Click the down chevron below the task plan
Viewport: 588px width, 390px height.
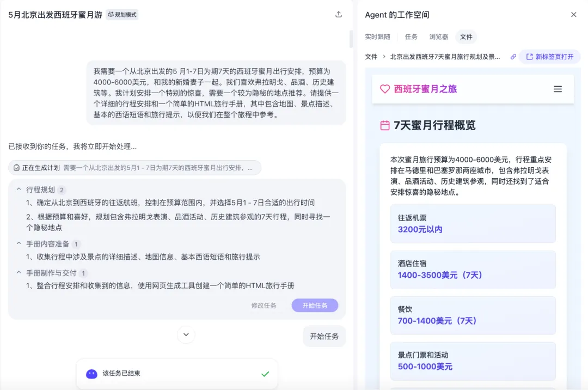click(x=186, y=336)
